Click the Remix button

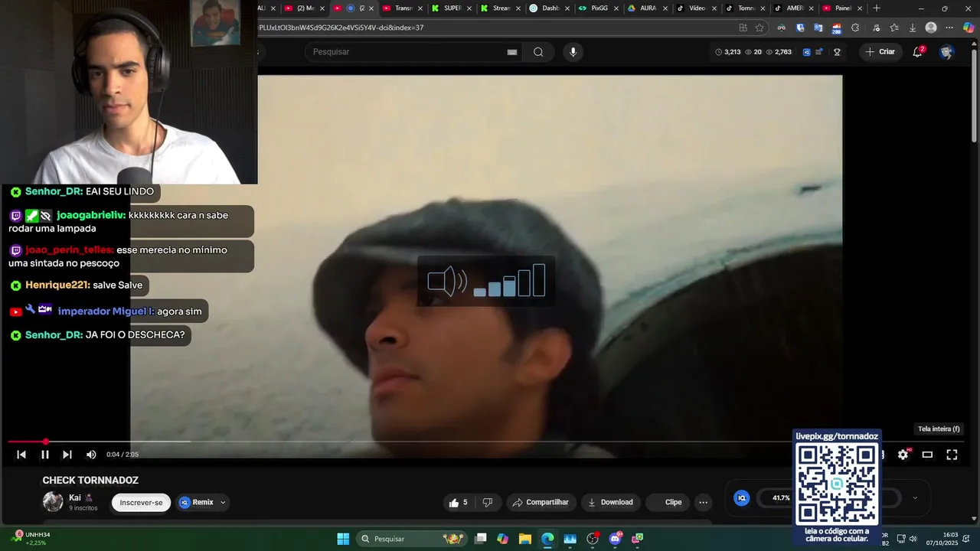click(196, 502)
